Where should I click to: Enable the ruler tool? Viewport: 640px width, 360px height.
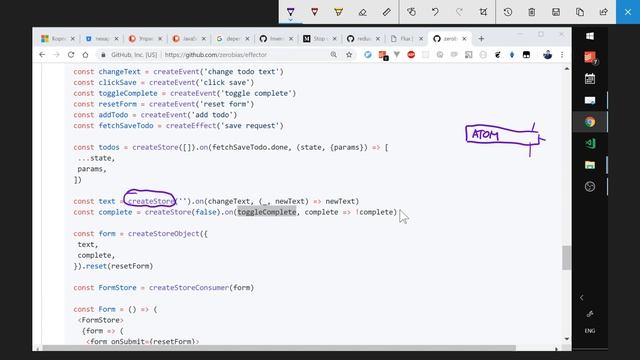click(x=387, y=12)
